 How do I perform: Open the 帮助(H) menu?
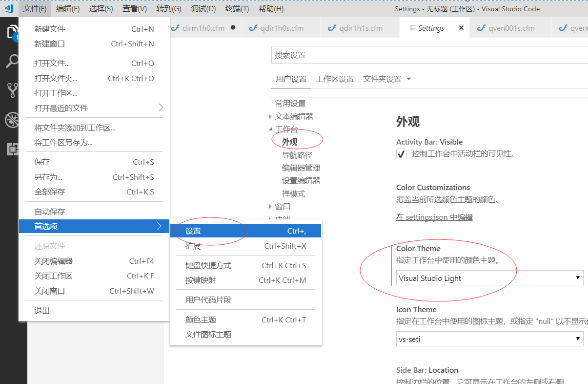(271, 8)
